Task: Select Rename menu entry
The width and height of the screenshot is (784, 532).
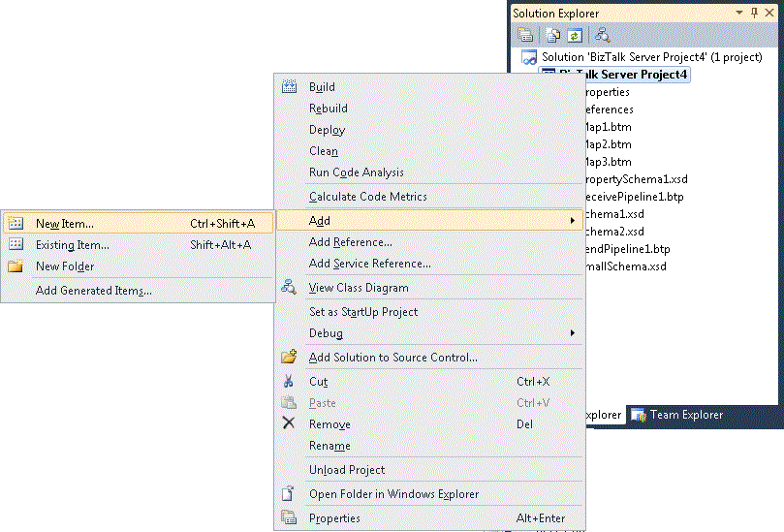Action: tap(430, 446)
